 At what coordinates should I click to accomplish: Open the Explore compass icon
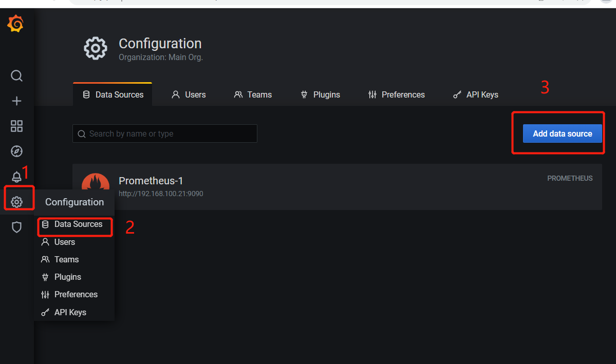click(16, 151)
